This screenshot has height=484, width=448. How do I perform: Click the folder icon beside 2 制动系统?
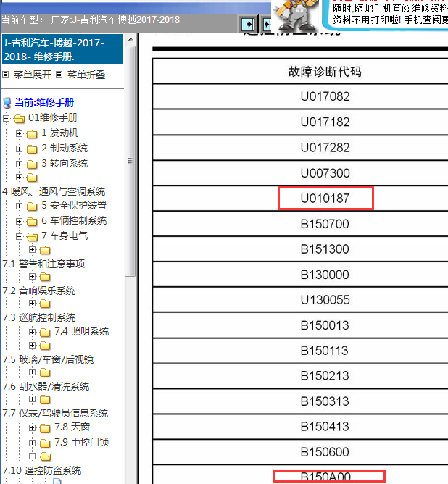click(x=32, y=149)
